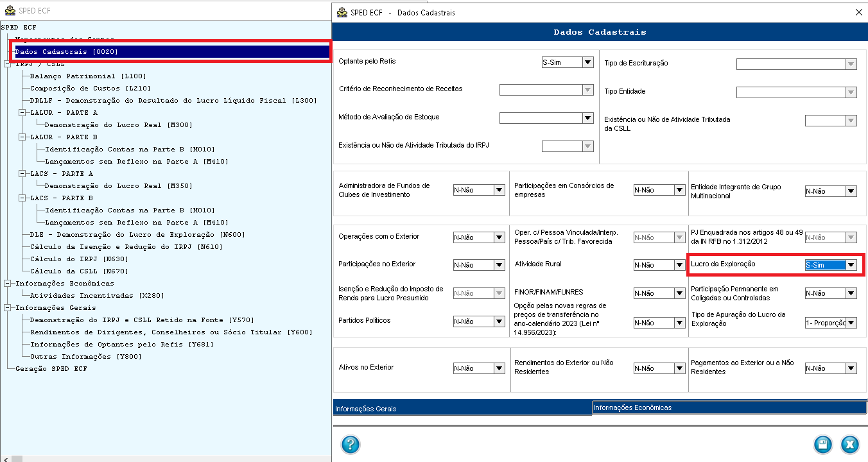Open Tipo de Apuração do Lucro dropdown
This screenshot has width=868, height=462.
coord(851,323)
